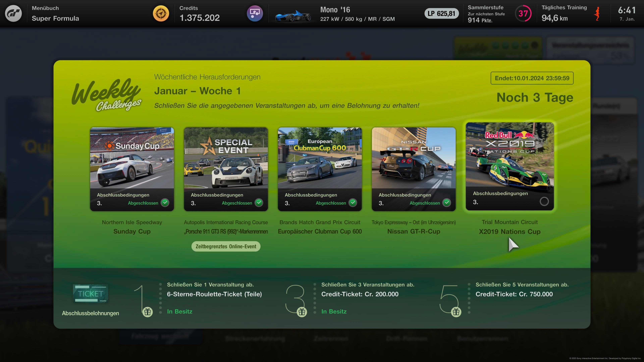Click the Zeitbegrenztes Online-Event badge
The image size is (644, 362).
pos(226,246)
